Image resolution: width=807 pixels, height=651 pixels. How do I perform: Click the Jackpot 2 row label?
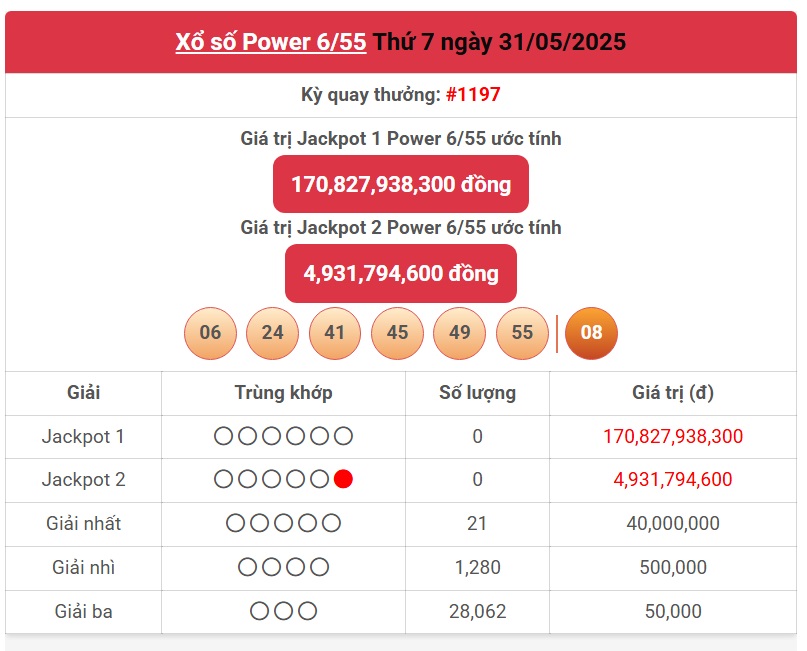click(83, 480)
